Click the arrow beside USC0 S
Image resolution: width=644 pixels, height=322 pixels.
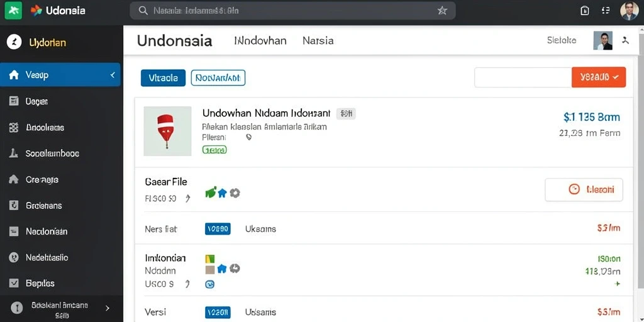[x=187, y=284]
